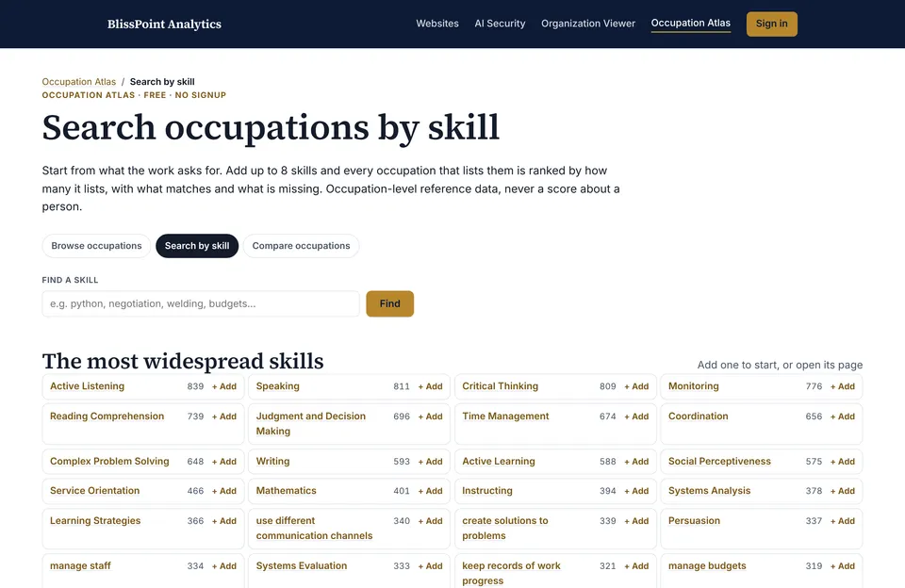Open Organization Viewer nav item

point(588,24)
